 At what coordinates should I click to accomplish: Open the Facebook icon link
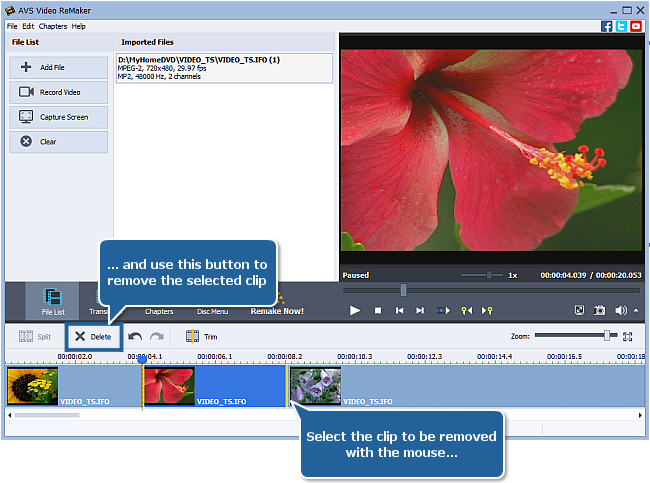click(606, 27)
